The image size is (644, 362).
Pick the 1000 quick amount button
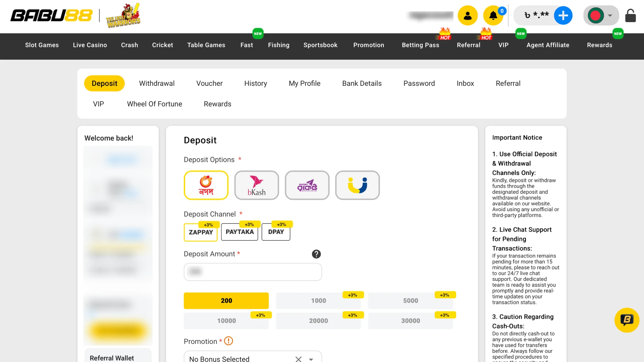(318, 301)
